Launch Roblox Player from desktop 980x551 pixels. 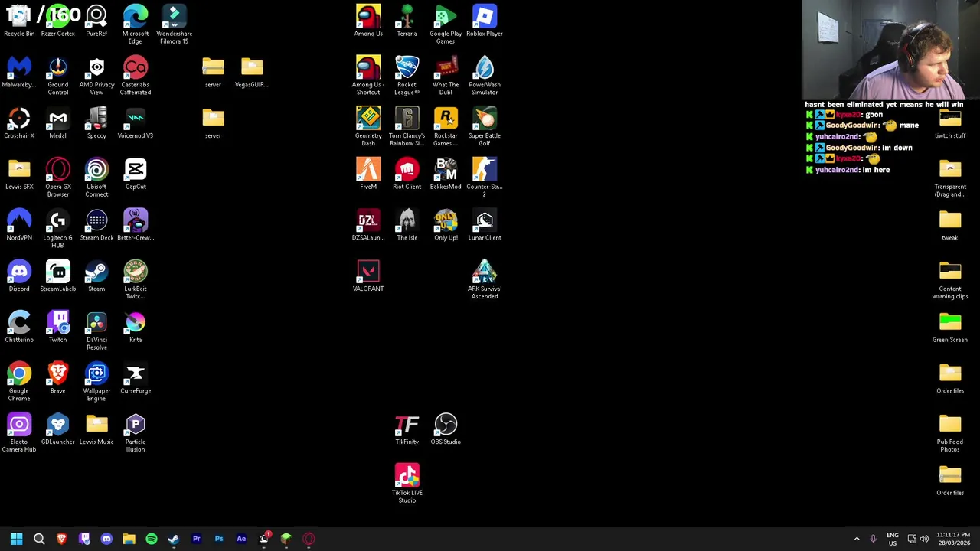485,21
